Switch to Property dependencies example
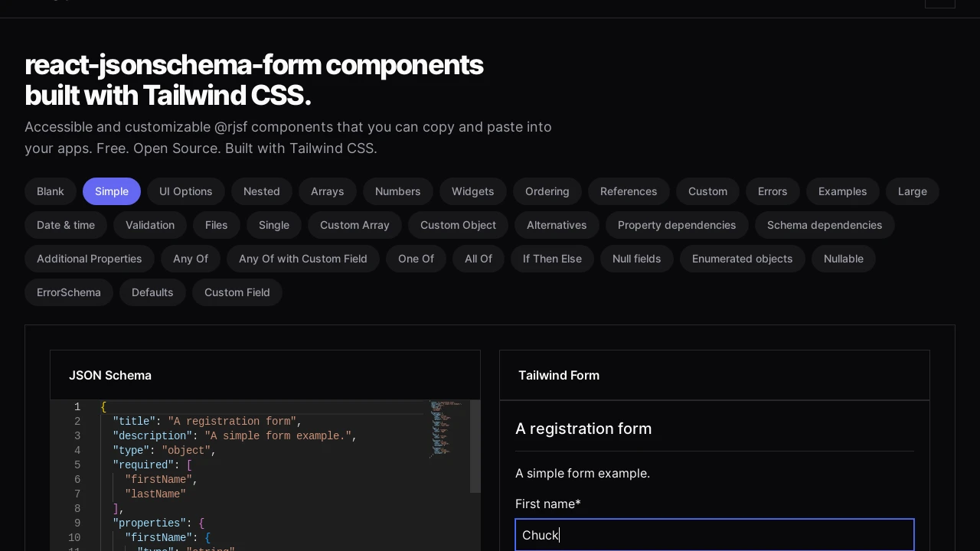The height and width of the screenshot is (551, 980). (x=677, y=225)
